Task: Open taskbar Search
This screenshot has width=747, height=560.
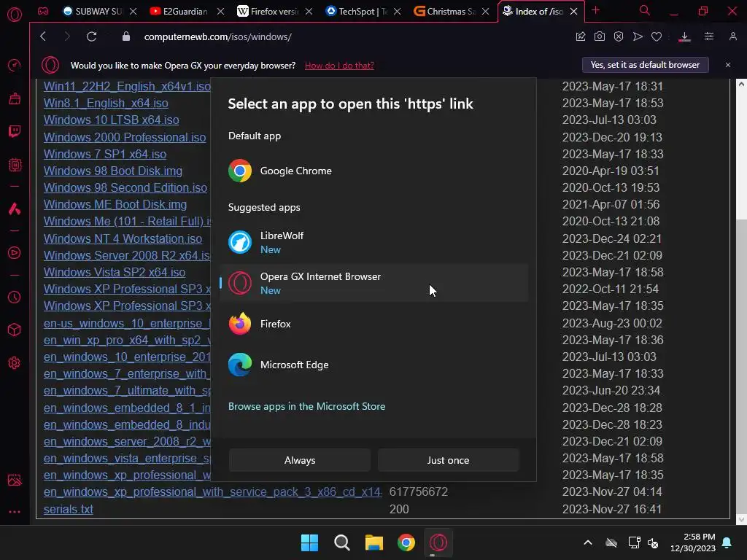Action: click(x=341, y=542)
